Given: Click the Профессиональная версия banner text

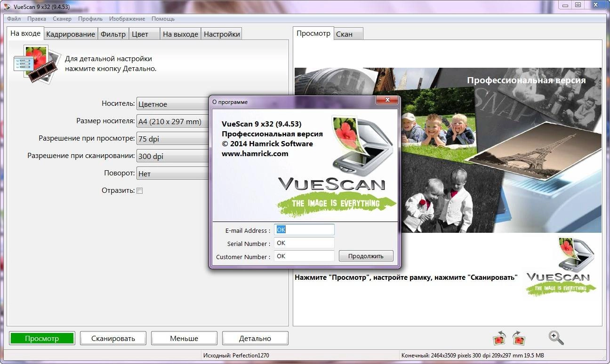Looking at the screenshot, I should (x=526, y=80).
